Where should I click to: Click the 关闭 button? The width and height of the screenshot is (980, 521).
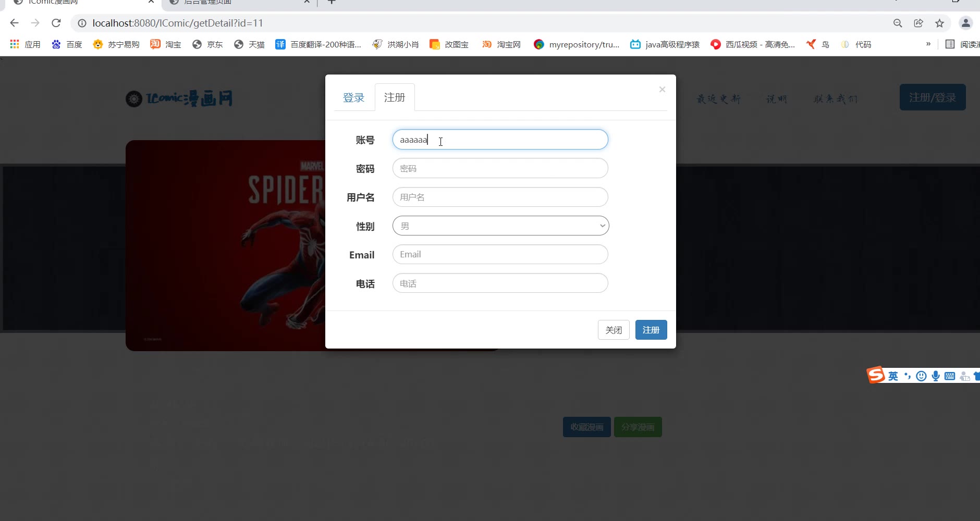[x=614, y=330]
